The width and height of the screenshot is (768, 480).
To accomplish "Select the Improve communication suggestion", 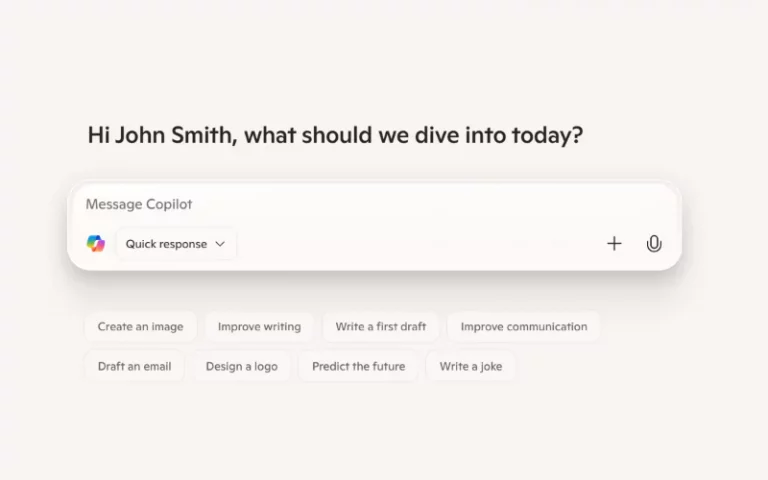I will [523, 327].
